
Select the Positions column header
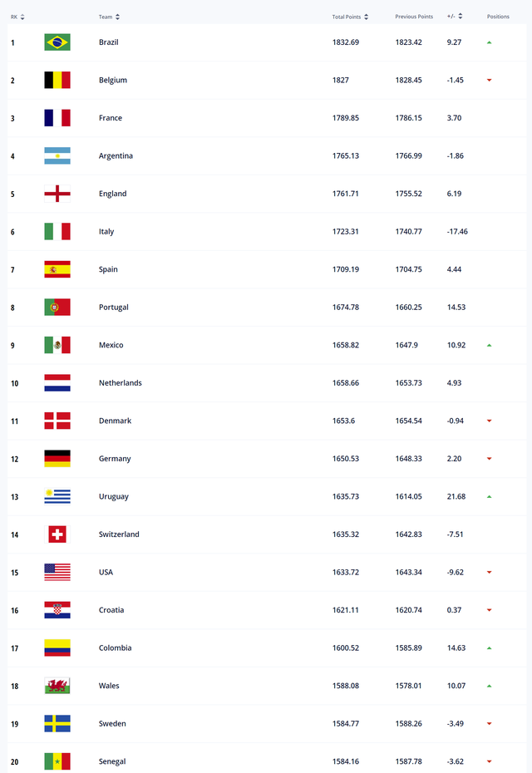tap(498, 17)
